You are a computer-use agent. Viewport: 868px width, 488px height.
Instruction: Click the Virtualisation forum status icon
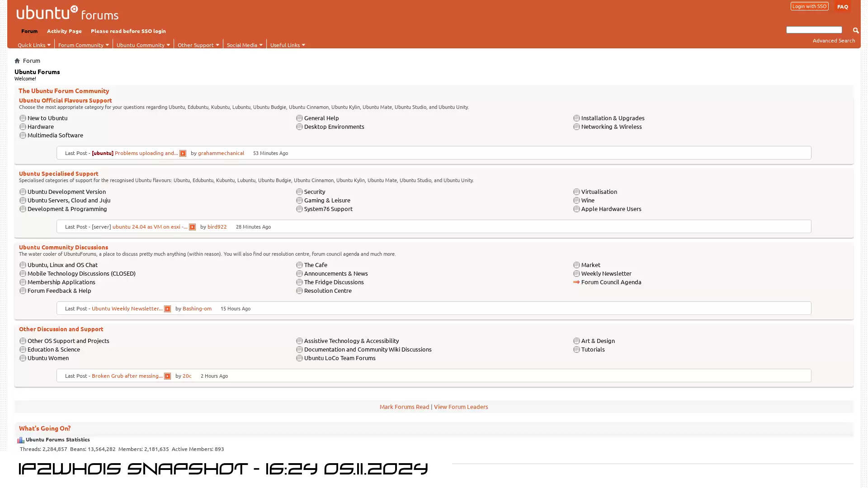(x=576, y=192)
